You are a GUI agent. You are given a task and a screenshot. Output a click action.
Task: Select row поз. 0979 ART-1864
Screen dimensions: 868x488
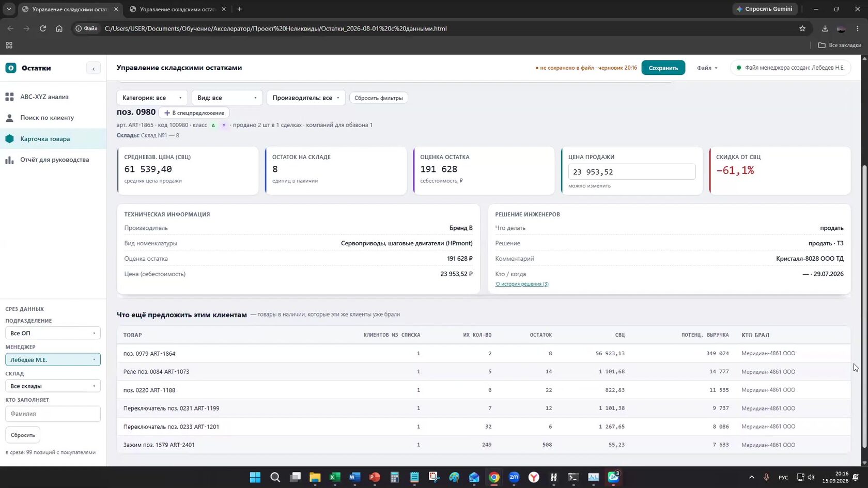pos(484,354)
